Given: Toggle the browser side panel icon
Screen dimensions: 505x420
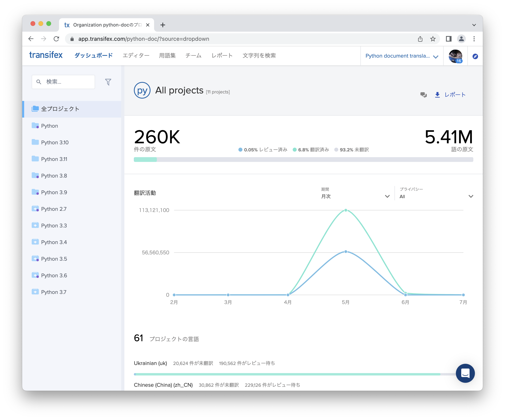Looking at the screenshot, I should tap(449, 39).
